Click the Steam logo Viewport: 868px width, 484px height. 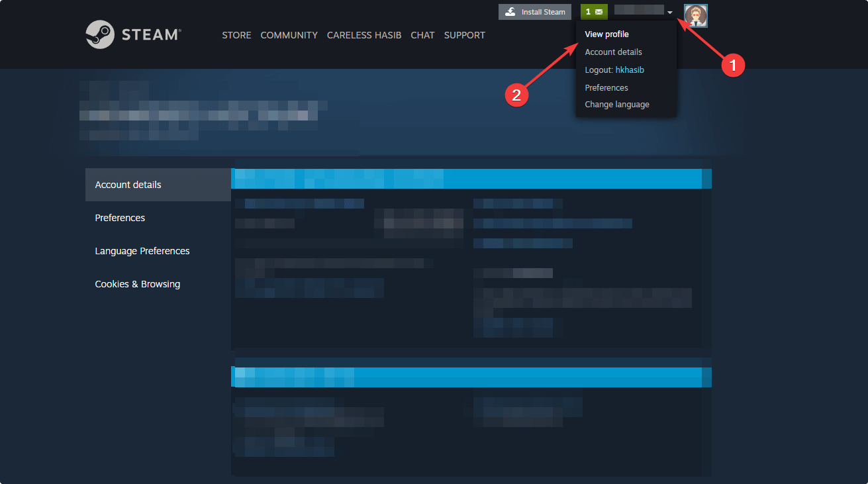coord(133,34)
